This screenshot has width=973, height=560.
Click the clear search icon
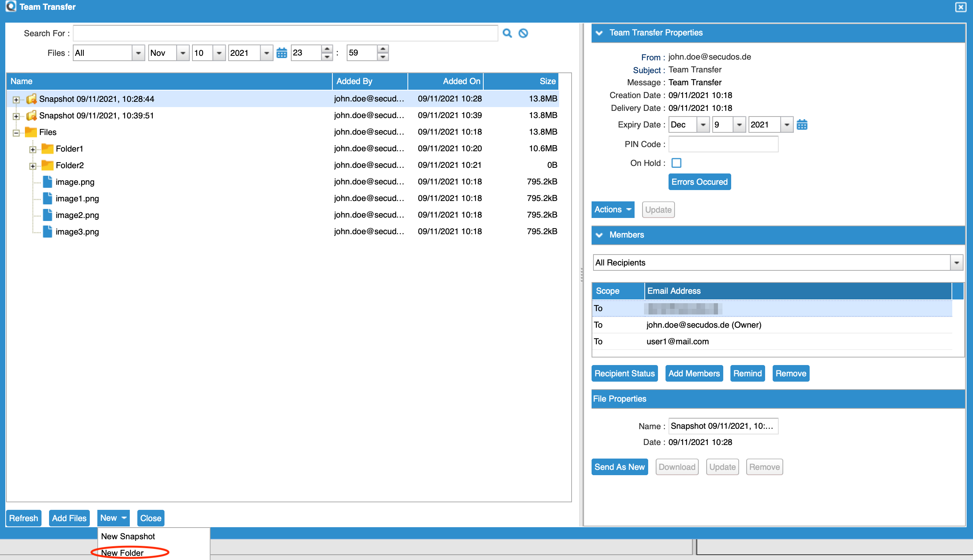tap(523, 33)
